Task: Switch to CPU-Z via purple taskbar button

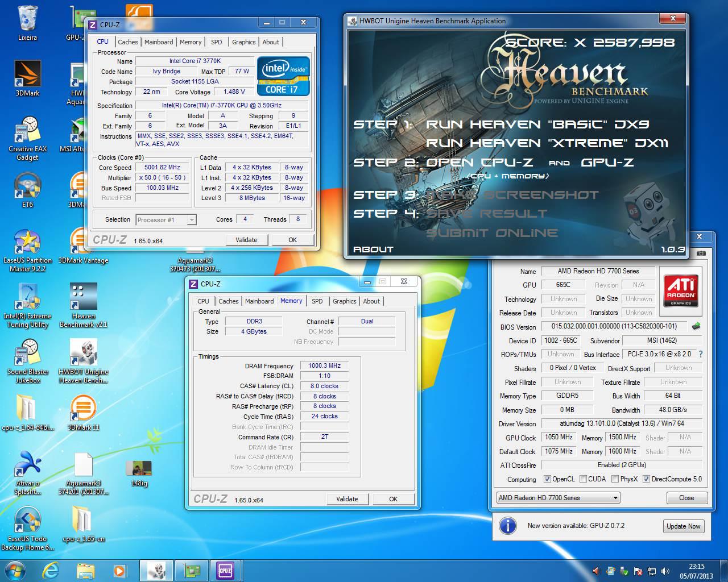Action: point(226,570)
